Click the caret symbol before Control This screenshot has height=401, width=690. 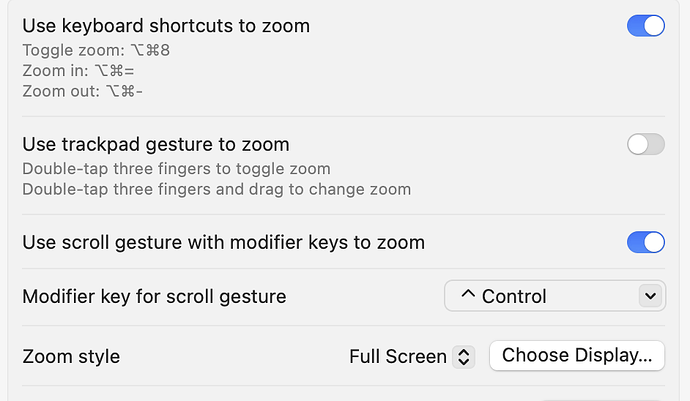(x=467, y=296)
